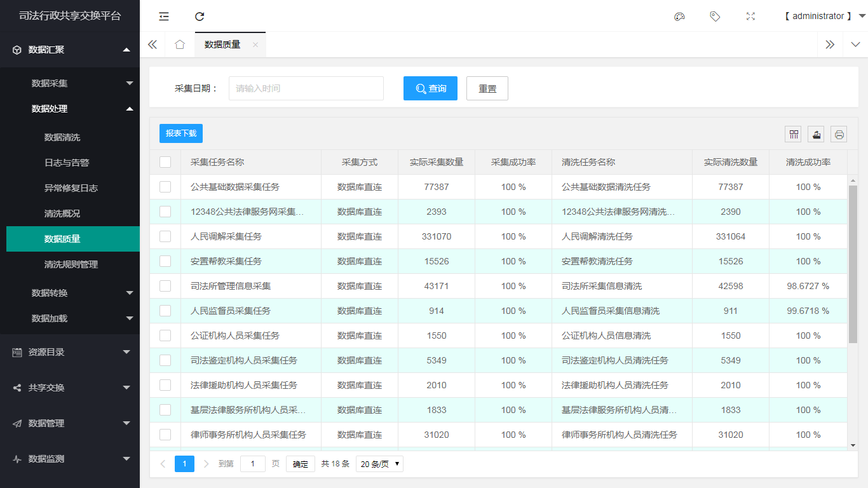The height and width of the screenshot is (488, 868).
Task: Expand the 共享交换 menu group
Action: (x=126, y=388)
